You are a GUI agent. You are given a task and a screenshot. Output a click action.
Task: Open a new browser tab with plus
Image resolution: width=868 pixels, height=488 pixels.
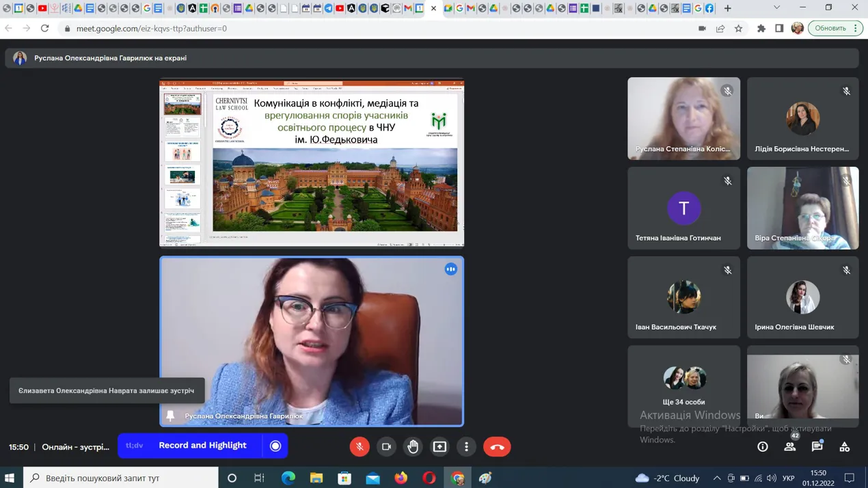coord(727,8)
